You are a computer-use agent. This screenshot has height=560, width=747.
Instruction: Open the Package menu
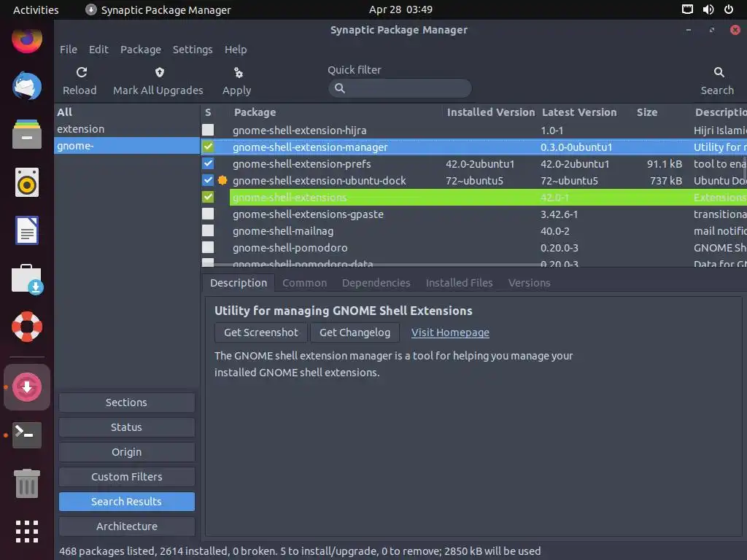(x=141, y=50)
